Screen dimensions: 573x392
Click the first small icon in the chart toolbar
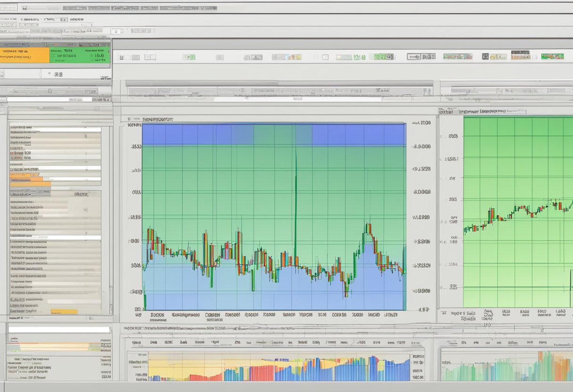pyautogui.click(x=122, y=57)
